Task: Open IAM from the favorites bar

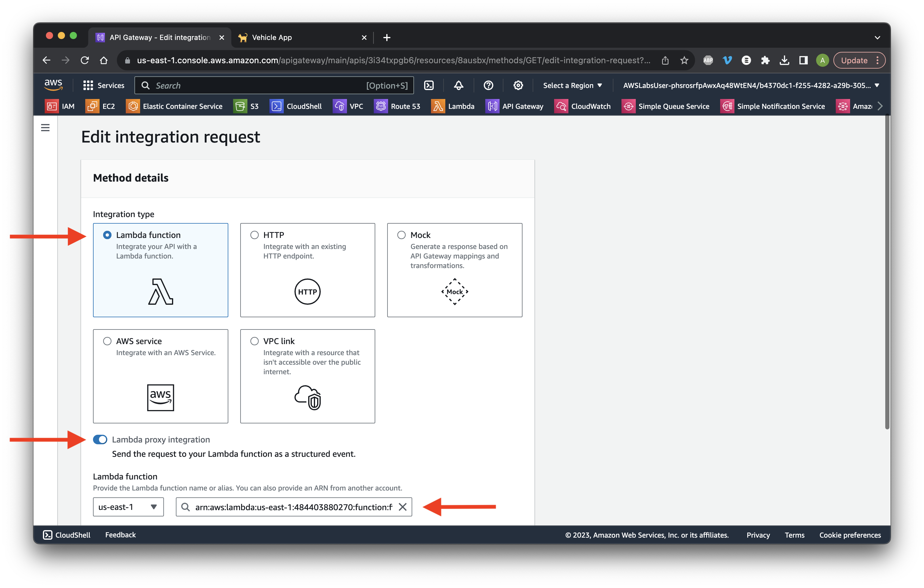Action: pos(60,106)
